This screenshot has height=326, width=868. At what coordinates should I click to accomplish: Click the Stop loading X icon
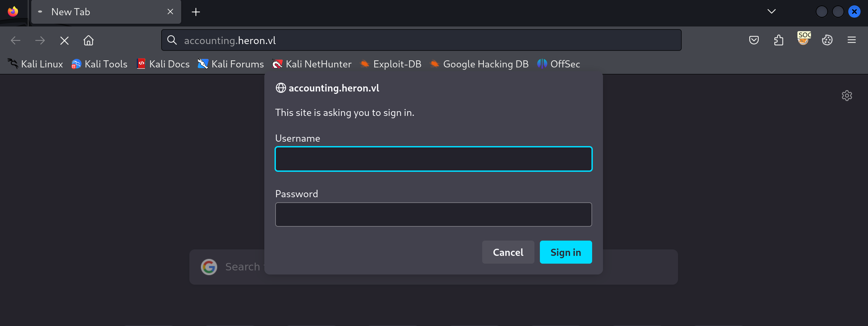(x=64, y=41)
